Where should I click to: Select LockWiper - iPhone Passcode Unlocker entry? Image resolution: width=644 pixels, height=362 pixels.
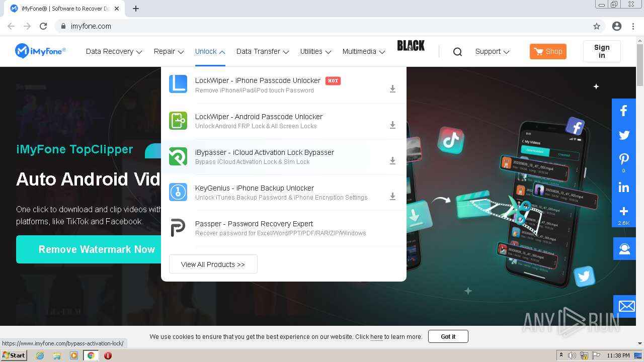pos(284,85)
